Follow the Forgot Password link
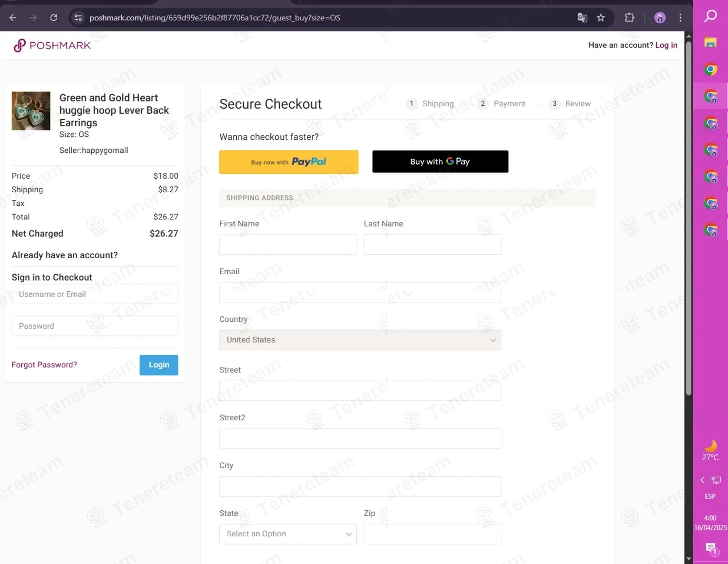This screenshot has height=564, width=728. [x=44, y=365]
